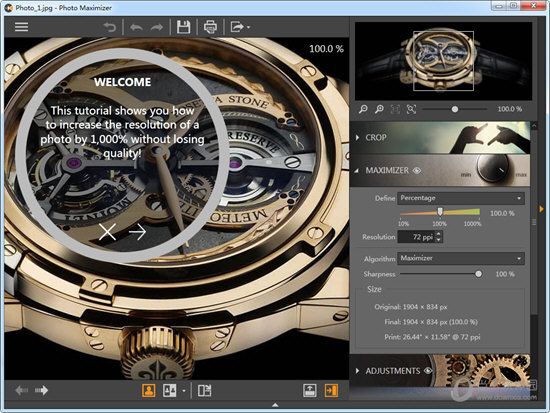The width and height of the screenshot is (550, 413).
Task: Click the upload/export image icon
Action: 310,390
